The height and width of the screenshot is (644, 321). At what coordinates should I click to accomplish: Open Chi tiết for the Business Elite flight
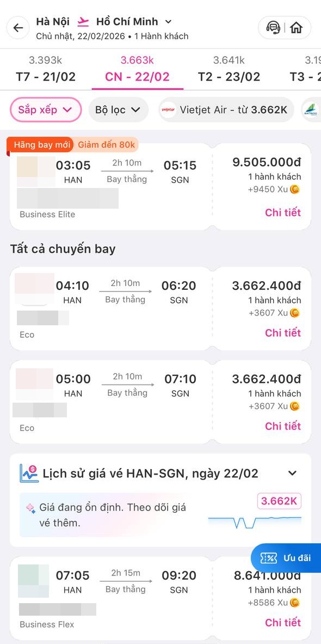click(283, 212)
